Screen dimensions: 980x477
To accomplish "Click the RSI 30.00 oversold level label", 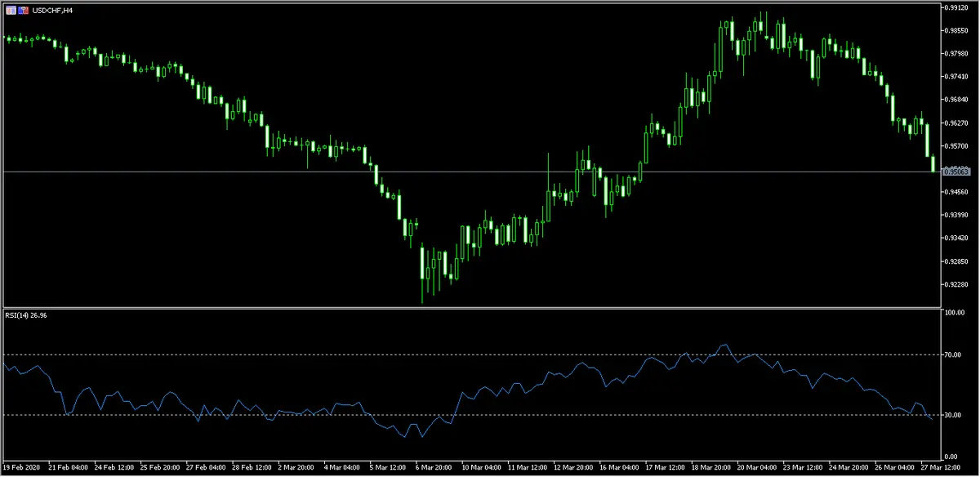I will (952, 415).
